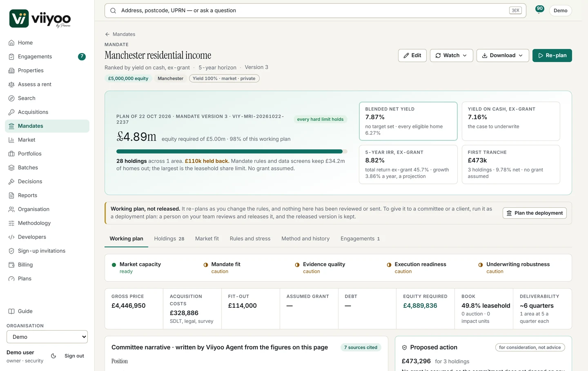Open Mandates in the sidebar
588x371 pixels.
pos(47,126)
